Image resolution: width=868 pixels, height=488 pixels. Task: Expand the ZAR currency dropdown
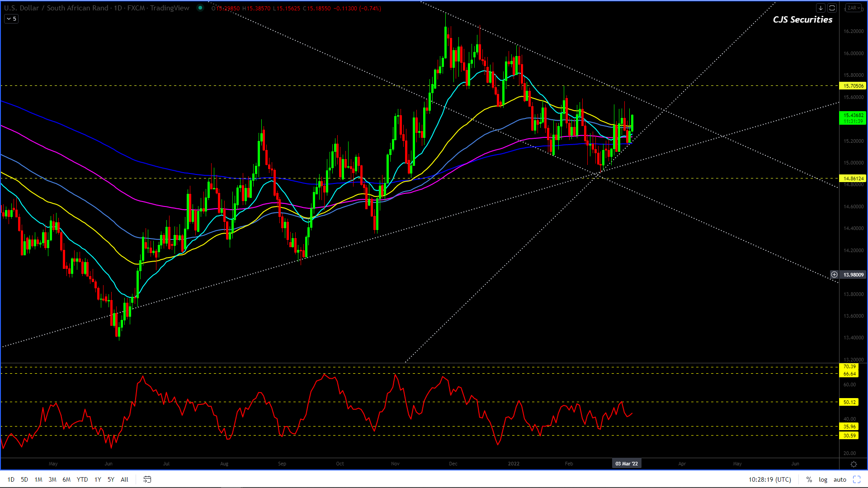pyautogui.click(x=853, y=8)
